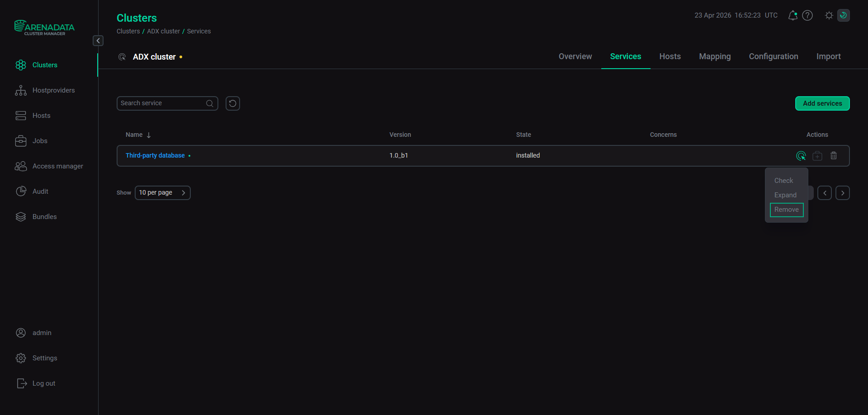Screen dimensions: 868x415
Task: Open the 10 per page dropdown
Action: point(163,193)
